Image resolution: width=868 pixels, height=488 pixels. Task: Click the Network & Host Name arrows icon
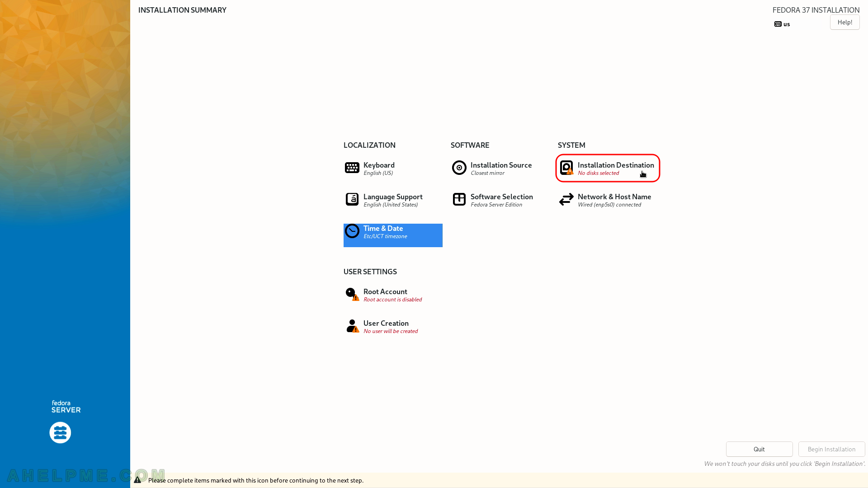[566, 199]
